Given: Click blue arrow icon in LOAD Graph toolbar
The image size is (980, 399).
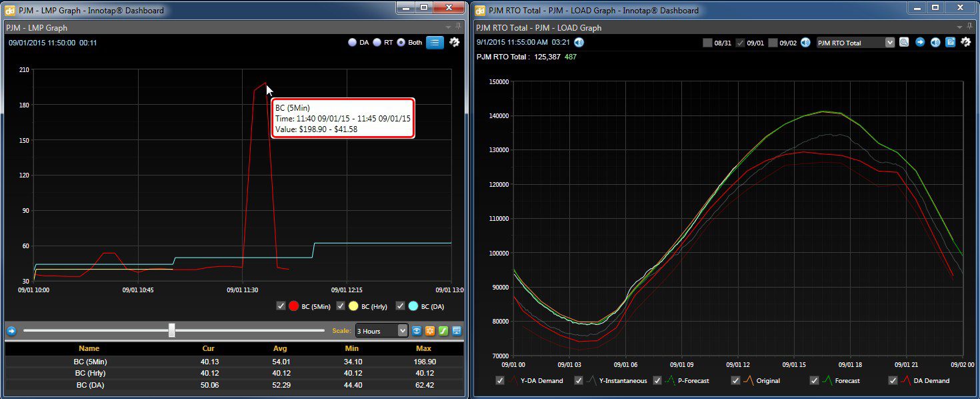Looking at the screenshot, I should click(x=920, y=42).
